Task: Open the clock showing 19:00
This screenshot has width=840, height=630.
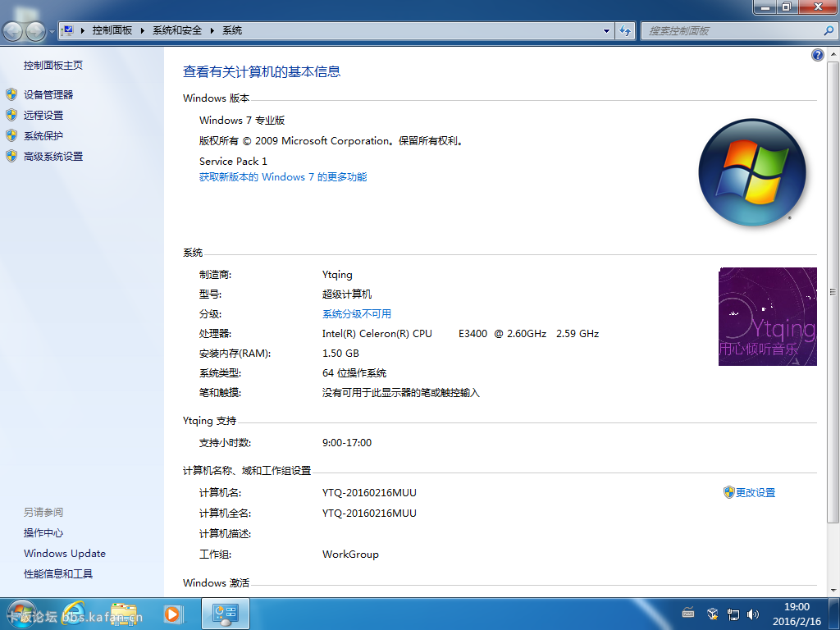Action: pyautogui.click(x=797, y=614)
